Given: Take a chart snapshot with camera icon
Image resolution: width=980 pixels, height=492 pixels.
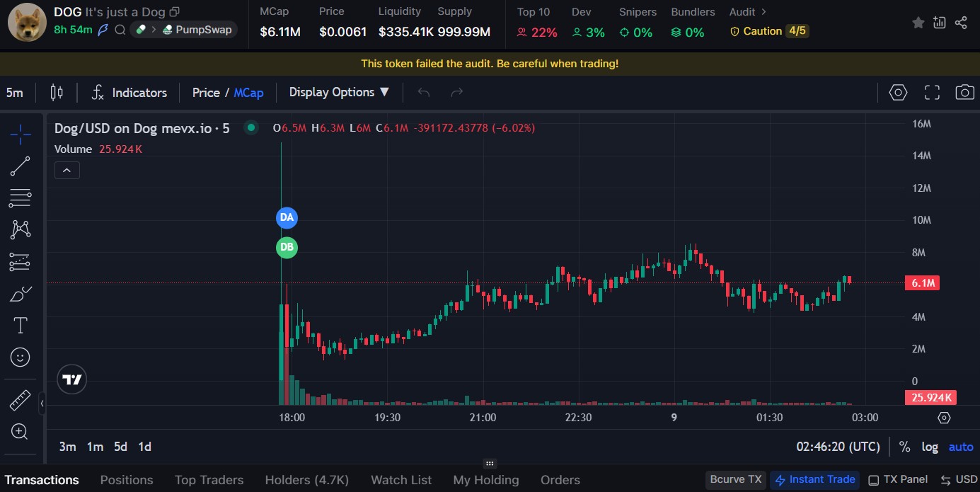Looking at the screenshot, I should tap(964, 93).
